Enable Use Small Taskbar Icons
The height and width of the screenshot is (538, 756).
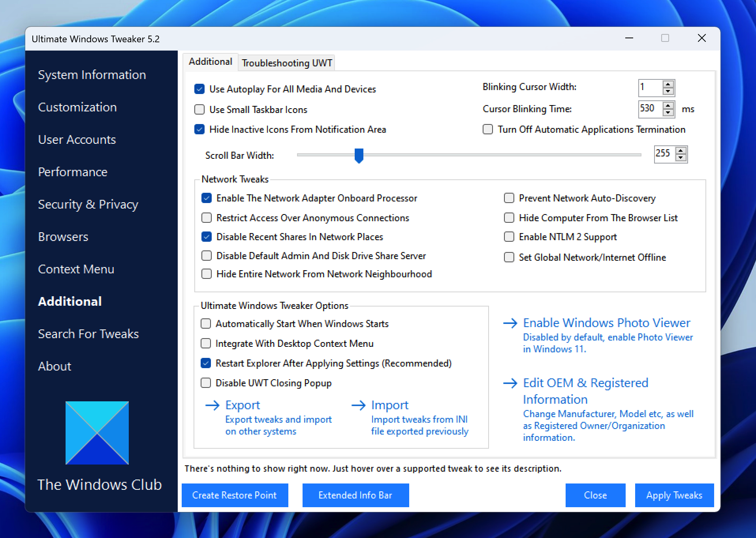point(199,109)
